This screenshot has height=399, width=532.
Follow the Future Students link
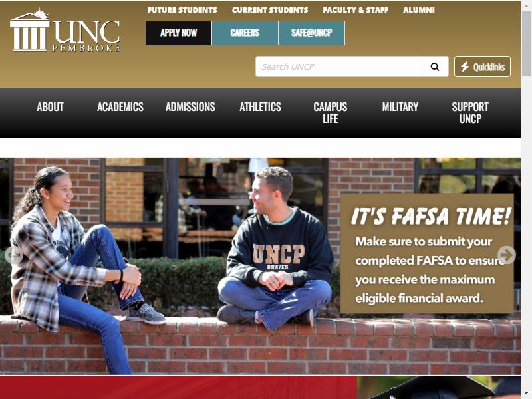[x=182, y=10]
